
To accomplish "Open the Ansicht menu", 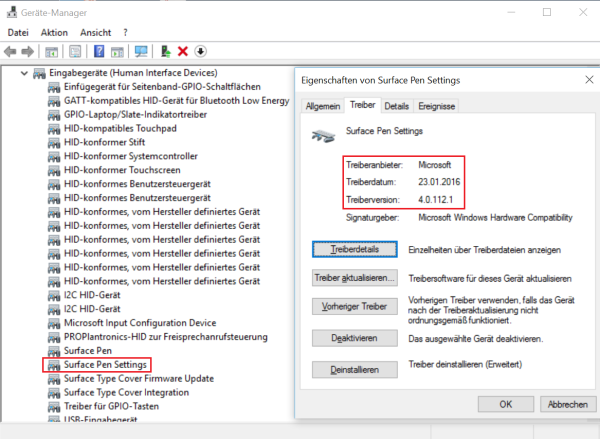I will [96, 33].
